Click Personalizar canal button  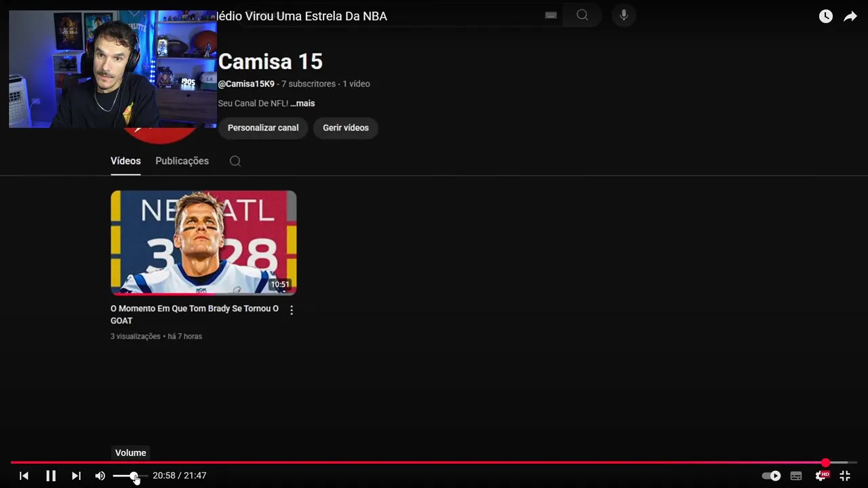263,128
